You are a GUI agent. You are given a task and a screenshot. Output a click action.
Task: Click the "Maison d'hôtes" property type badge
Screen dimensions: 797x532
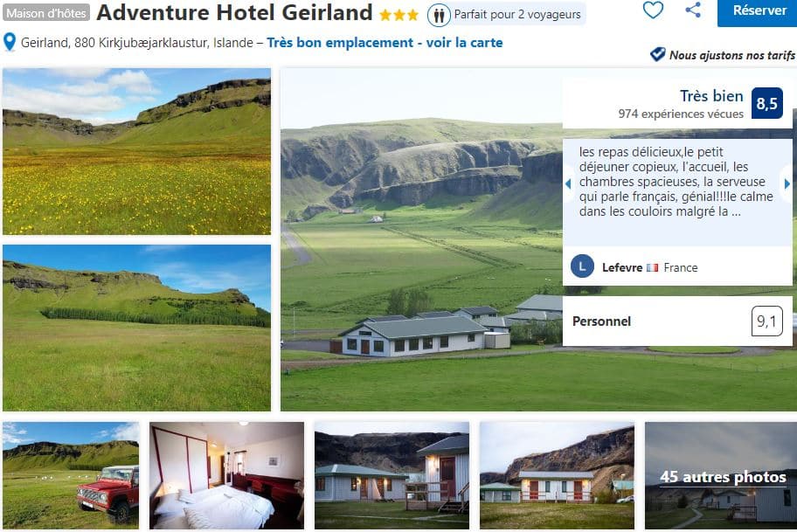(46, 14)
